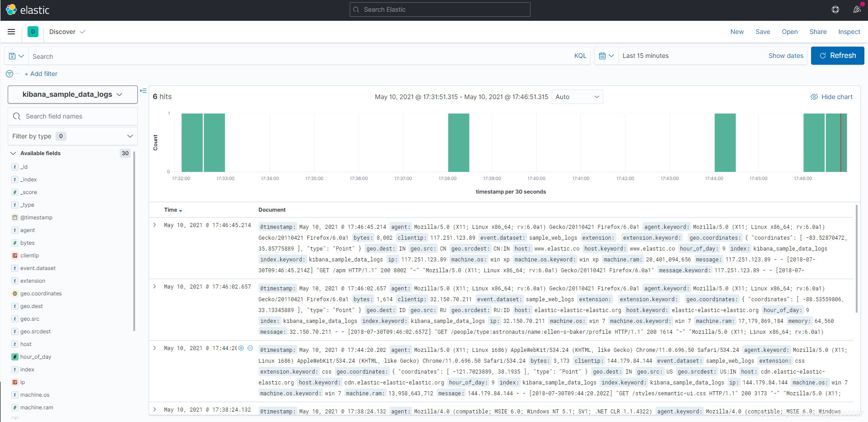Click filter-for-value plus icon in 17:44:20 row
The height and width of the screenshot is (422, 868).
[x=241, y=348]
